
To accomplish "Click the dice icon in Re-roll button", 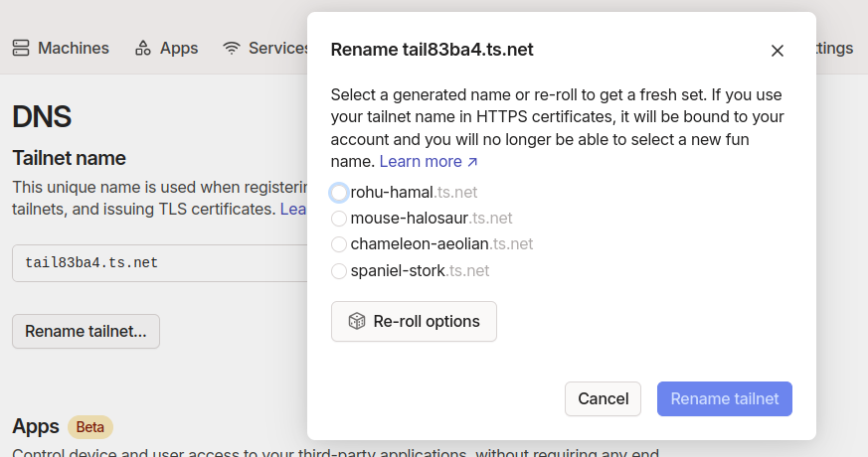I will (357, 322).
